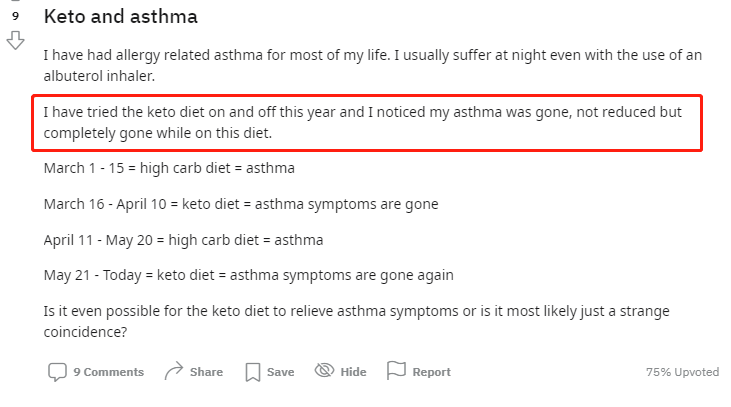Click the March 16 - April 10 keto line
This screenshot has width=731, height=407.
[241, 204]
